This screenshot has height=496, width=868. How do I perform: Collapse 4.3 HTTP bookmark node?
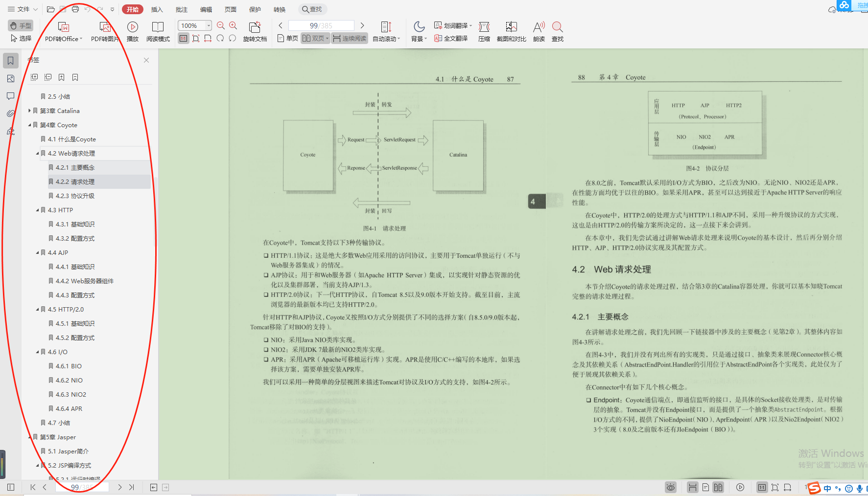[x=37, y=210]
